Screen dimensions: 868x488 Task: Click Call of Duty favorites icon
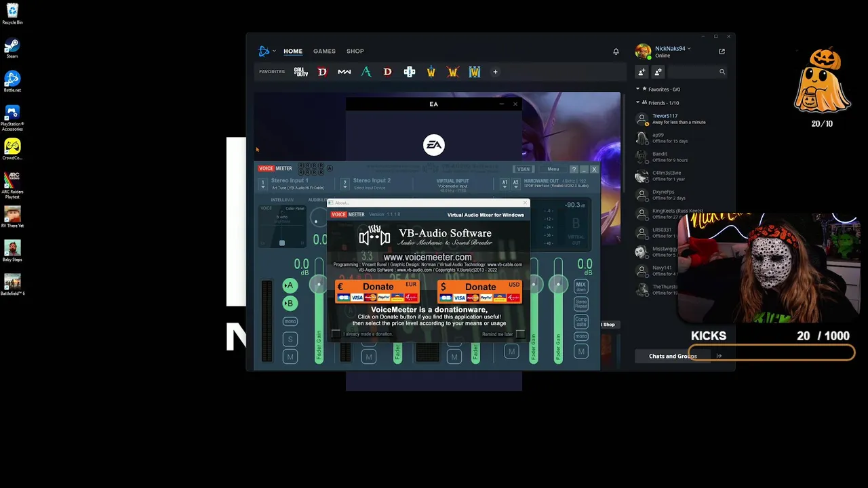[301, 72]
